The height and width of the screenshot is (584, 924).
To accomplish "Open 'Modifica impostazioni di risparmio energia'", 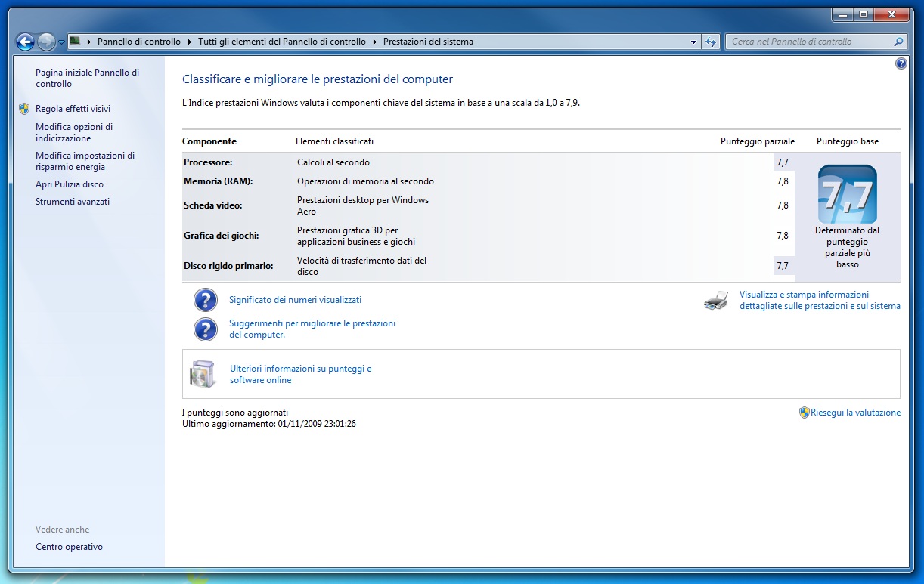I will [85, 162].
